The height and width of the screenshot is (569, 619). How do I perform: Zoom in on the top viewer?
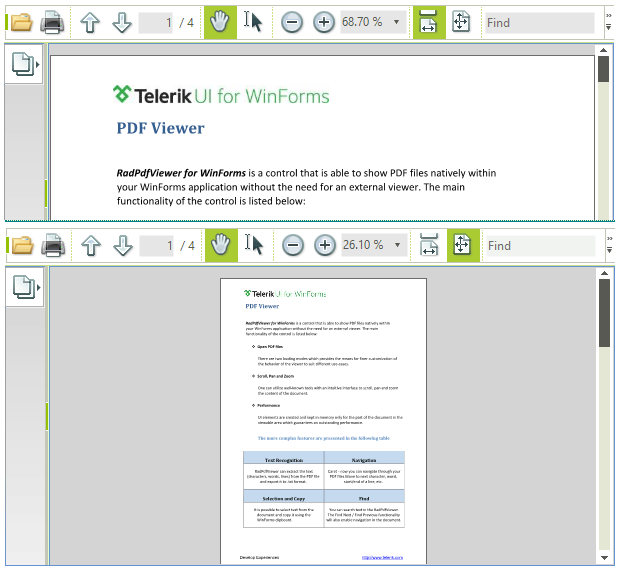pos(324,23)
